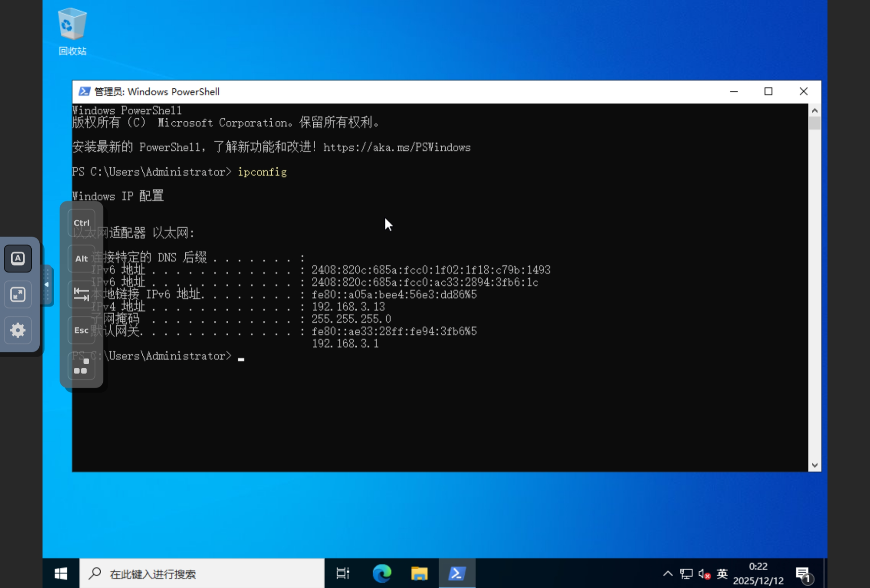This screenshot has height=588, width=870.
Task: Open the Windows Start menu
Action: [61, 573]
